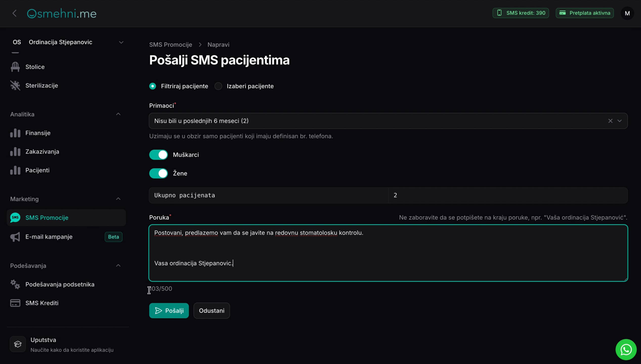Open SMS Krediti page
The image size is (641, 364).
tap(66, 303)
